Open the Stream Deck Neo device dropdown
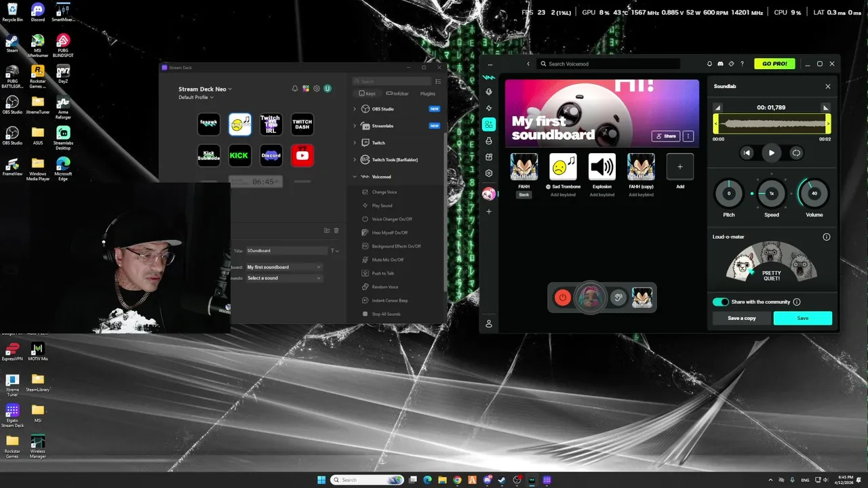The width and height of the screenshot is (868, 488). coord(205,89)
